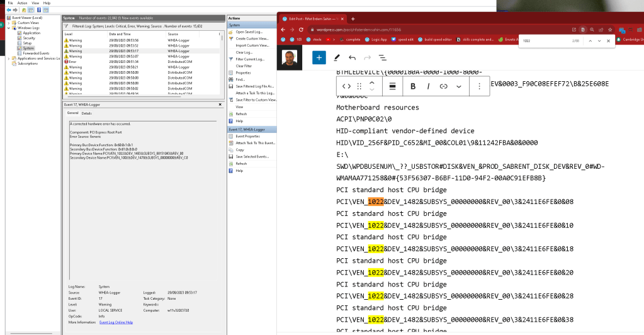The image size is (644, 335).
Task: Open Event Viewer Action menu
Action: (22, 3)
